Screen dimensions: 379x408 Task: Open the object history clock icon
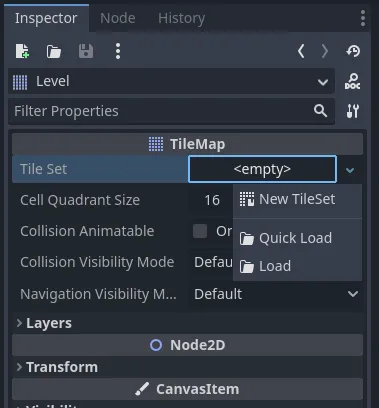click(353, 51)
